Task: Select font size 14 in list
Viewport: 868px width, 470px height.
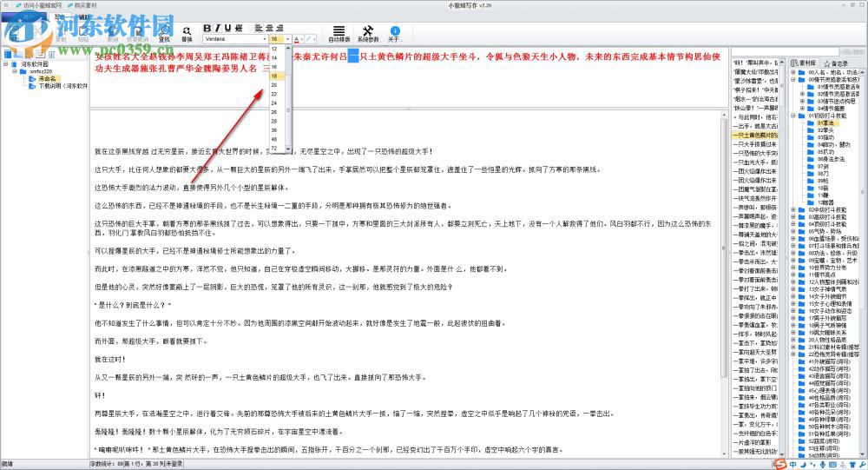Action: point(277,57)
